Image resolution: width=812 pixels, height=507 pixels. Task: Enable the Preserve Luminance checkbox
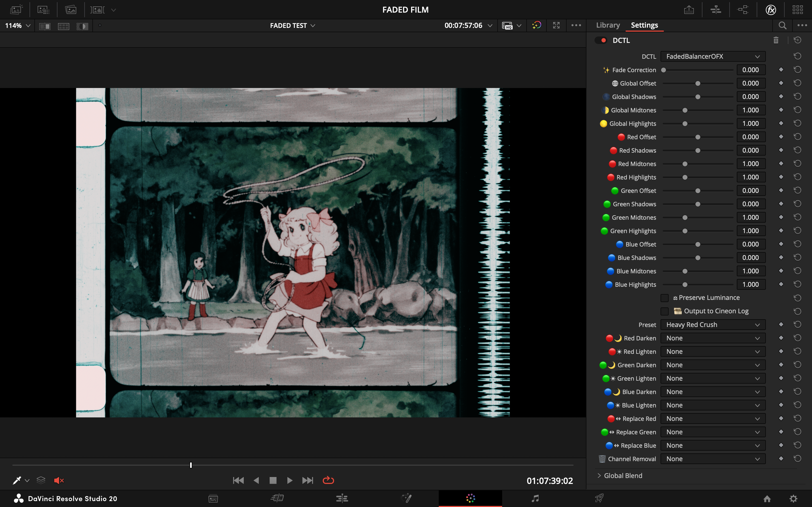(664, 298)
